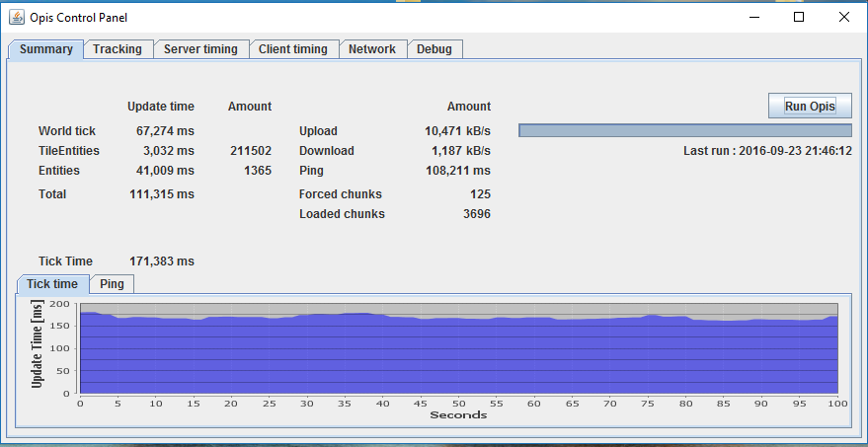Screen dimensions: 868x447
Task: Switch to the Ping chart tab
Action: [x=112, y=284]
